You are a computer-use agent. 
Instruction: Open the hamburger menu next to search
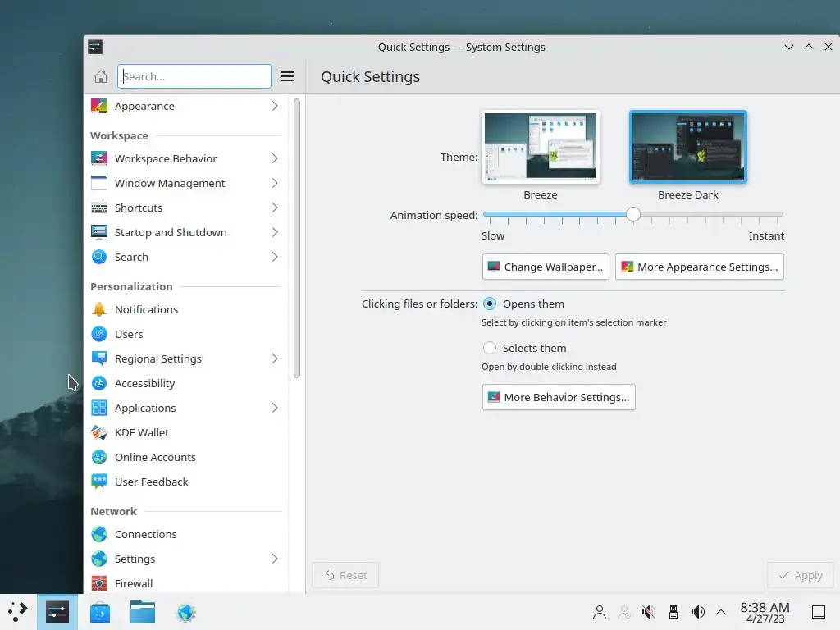point(288,76)
